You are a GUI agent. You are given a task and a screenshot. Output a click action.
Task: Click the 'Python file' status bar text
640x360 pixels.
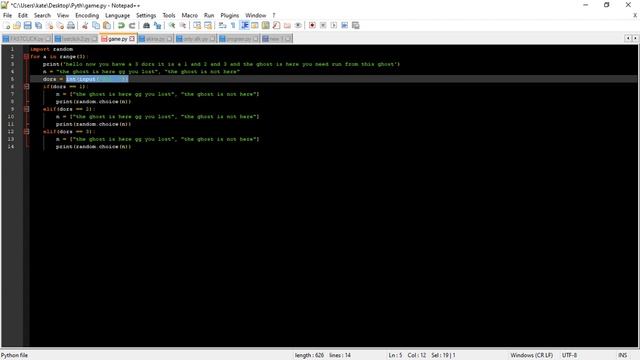pyautogui.click(x=14, y=355)
